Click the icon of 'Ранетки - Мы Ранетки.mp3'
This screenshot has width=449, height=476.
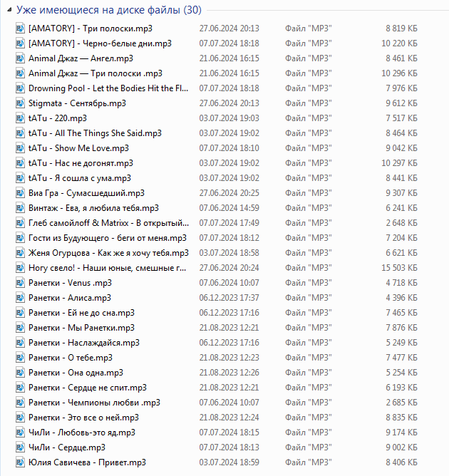tap(20, 328)
